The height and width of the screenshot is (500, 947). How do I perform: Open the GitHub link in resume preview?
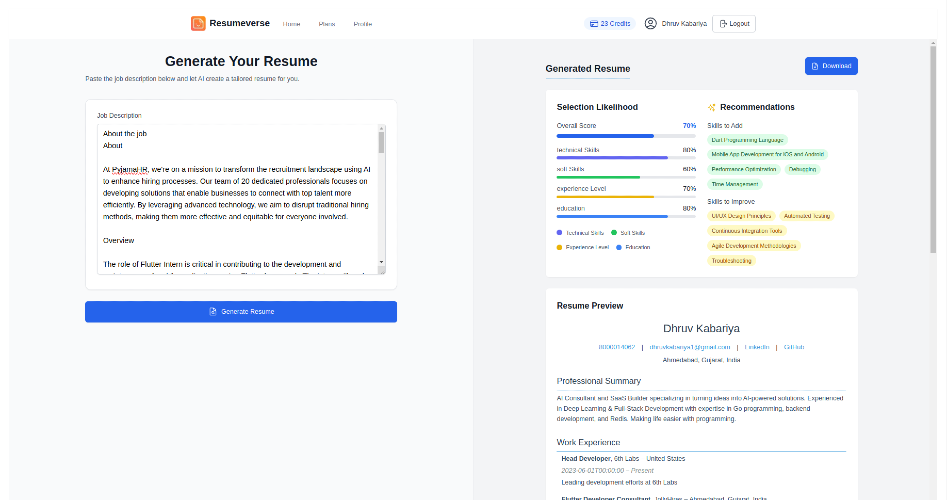(794, 347)
